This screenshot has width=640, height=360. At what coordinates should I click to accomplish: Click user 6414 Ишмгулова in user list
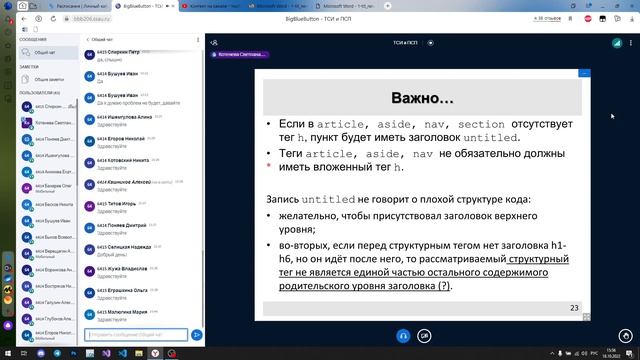pyautogui.click(x=48, y=156)
